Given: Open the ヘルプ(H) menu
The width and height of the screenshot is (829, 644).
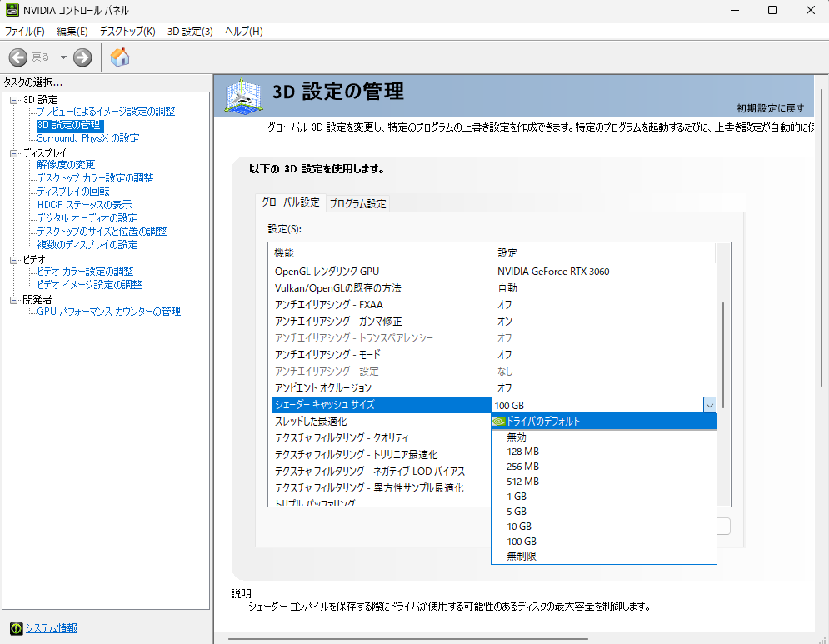Looking at the screenshot, I should click(x=244, y=31).
